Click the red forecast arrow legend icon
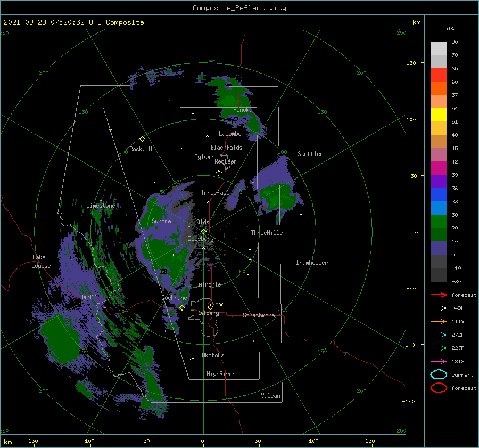The height and width of the screenshot is (448, 479). pyautogui.click(x=439, y=295)
